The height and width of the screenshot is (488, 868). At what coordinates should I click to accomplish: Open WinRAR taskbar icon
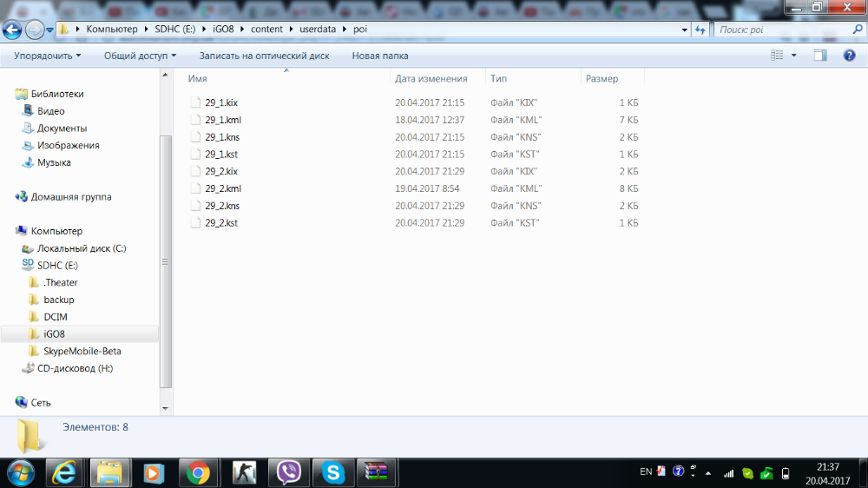[x=376, y=473]
